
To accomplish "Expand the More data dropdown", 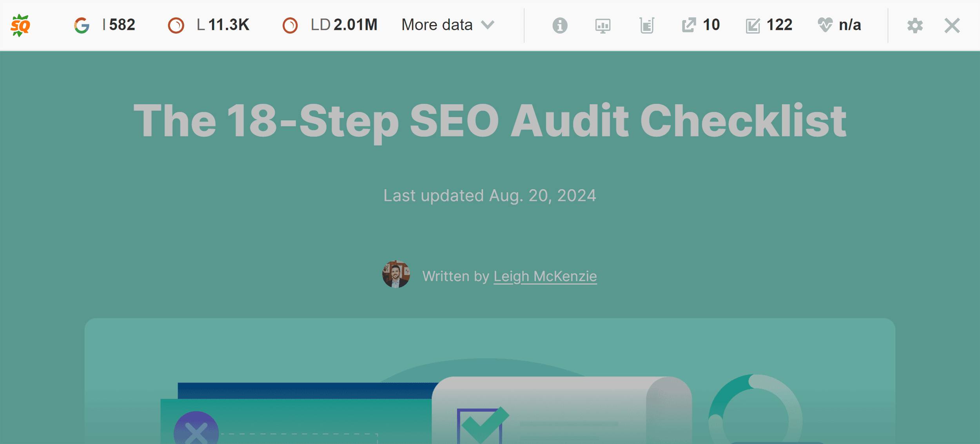I will point(447,25).
